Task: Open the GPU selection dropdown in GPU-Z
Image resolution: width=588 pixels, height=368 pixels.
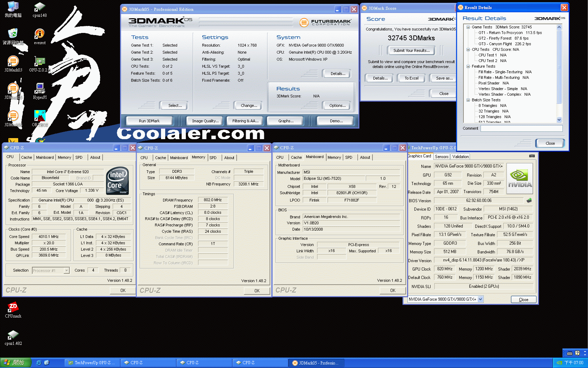Action: coord(480,299)
